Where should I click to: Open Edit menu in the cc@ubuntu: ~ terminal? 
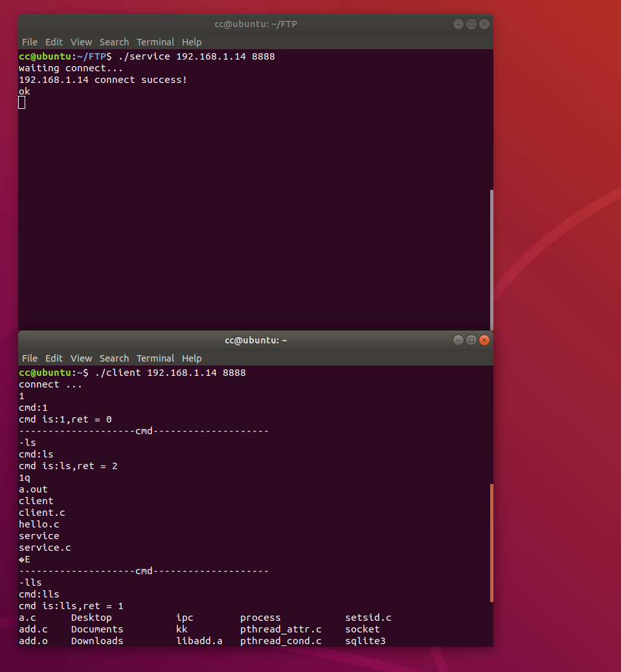[54, 358]
